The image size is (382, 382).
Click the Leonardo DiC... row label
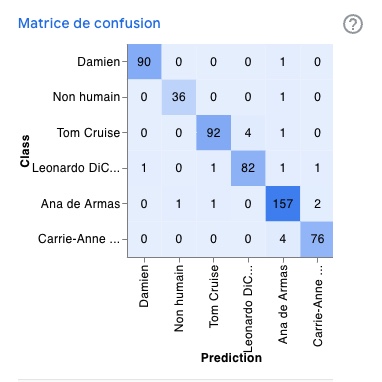coord(76,168)
